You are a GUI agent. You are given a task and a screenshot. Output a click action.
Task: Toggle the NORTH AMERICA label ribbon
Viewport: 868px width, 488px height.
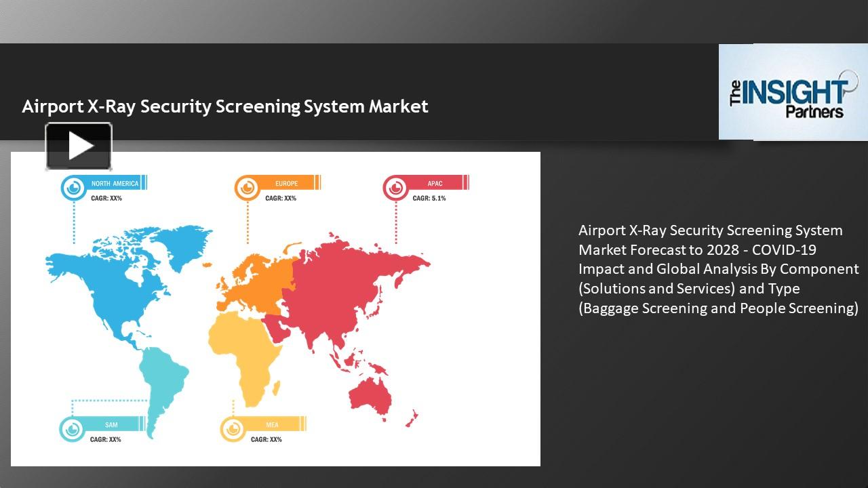(x=115, y=182)
